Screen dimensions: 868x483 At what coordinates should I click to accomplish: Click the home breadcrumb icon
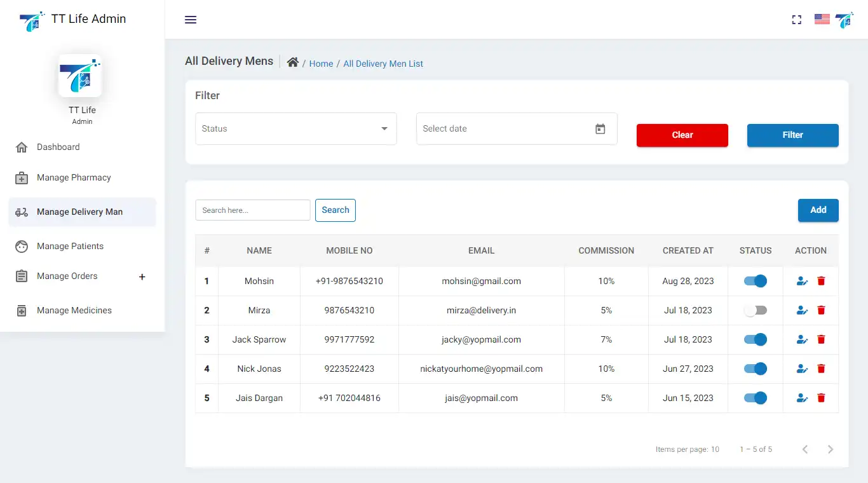(x=292, y=62)
